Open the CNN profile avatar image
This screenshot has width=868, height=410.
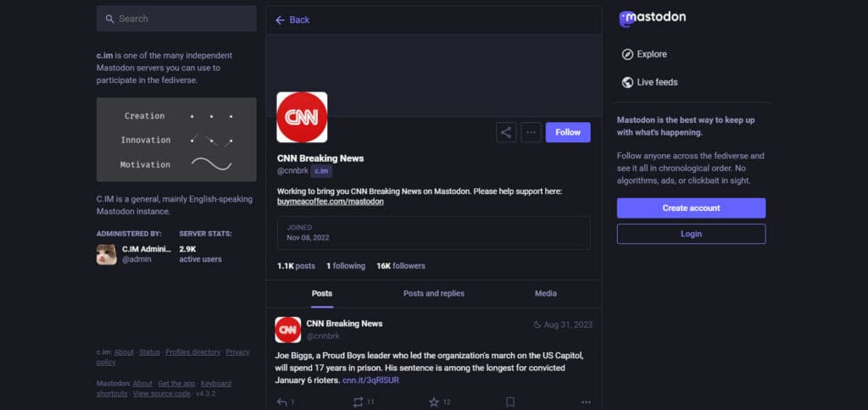(x=302, y=117)
